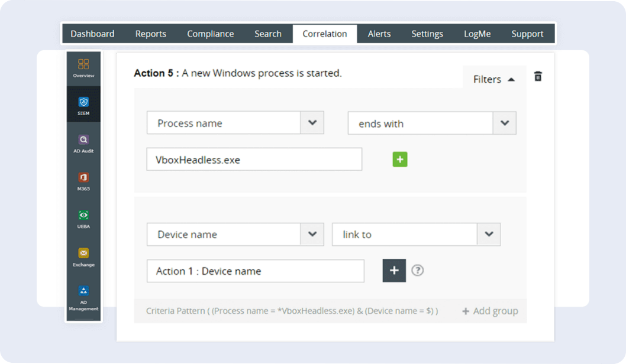Open the AD Management module
The width and height of the screenshot is (626, 364).
[83, 298]
